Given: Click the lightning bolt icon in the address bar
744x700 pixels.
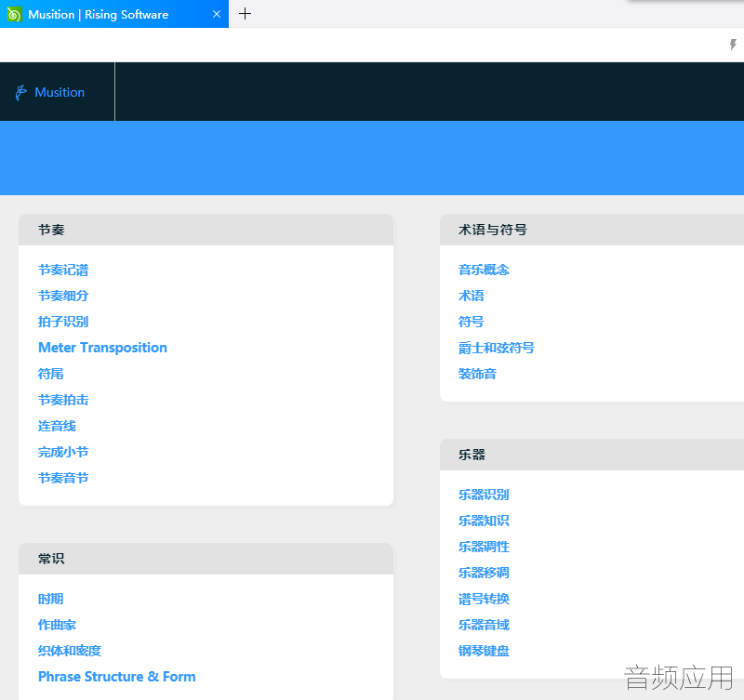Looking at the screenshot, I should [x=733, y=45].
